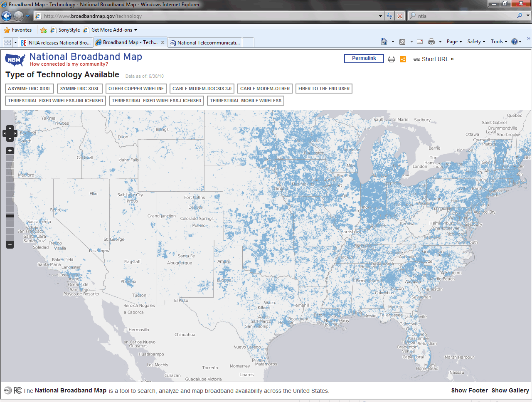Click the FCC logo in the footer

[x=18, y=390]
